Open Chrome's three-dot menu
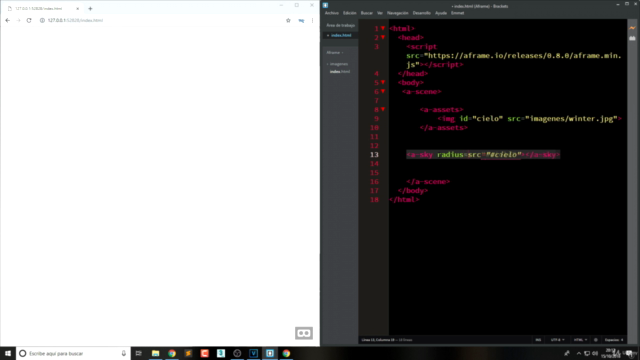This screenshot has width=640, height=360. coord(312,20)
